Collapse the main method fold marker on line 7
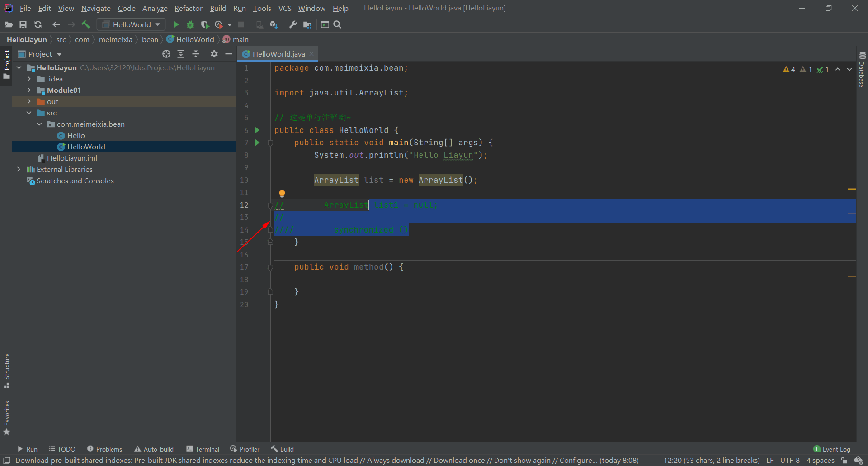The width and height of the screenshot is (868, 466). point(270,143)
